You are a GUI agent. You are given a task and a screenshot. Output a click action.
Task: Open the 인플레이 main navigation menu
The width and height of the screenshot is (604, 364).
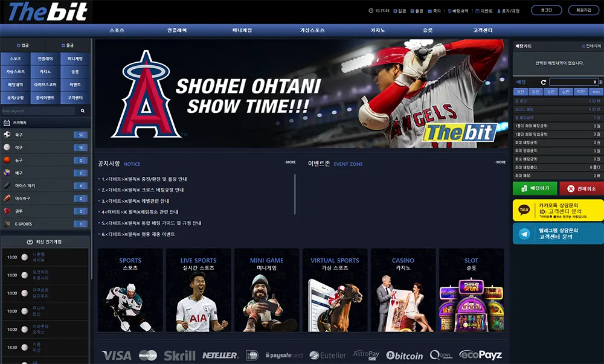tap(177, 30)
